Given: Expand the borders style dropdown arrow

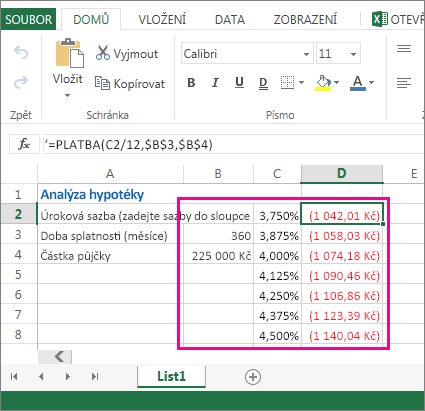Looking at the screenshot, I should 302,82.
